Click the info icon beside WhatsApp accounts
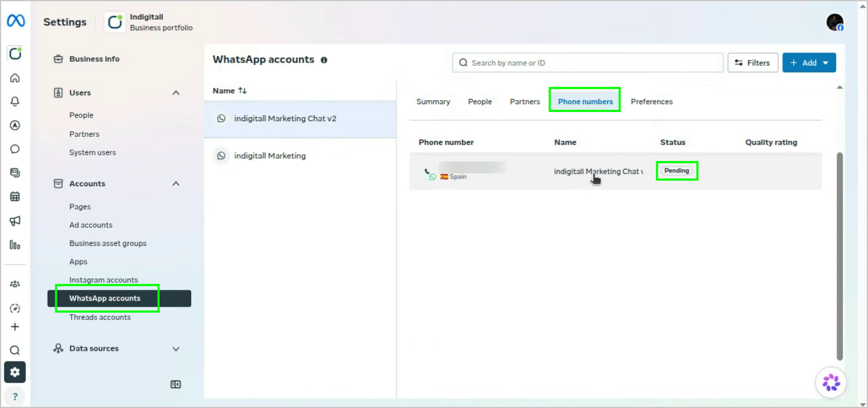Image resolution: width=868 pixels, height=408 pixels. (324, 60)
